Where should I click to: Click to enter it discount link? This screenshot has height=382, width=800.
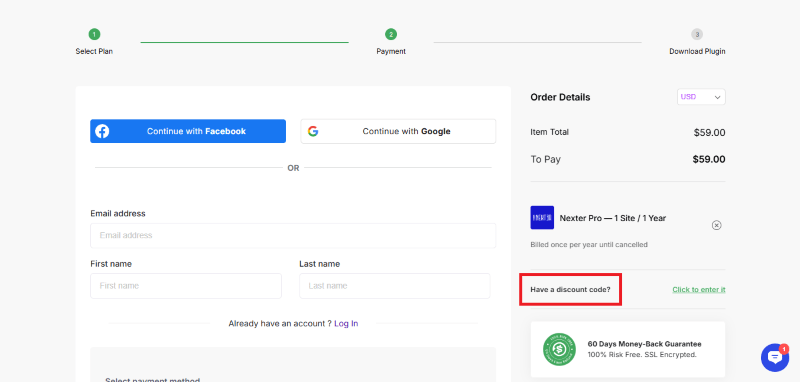pos(698,290)
